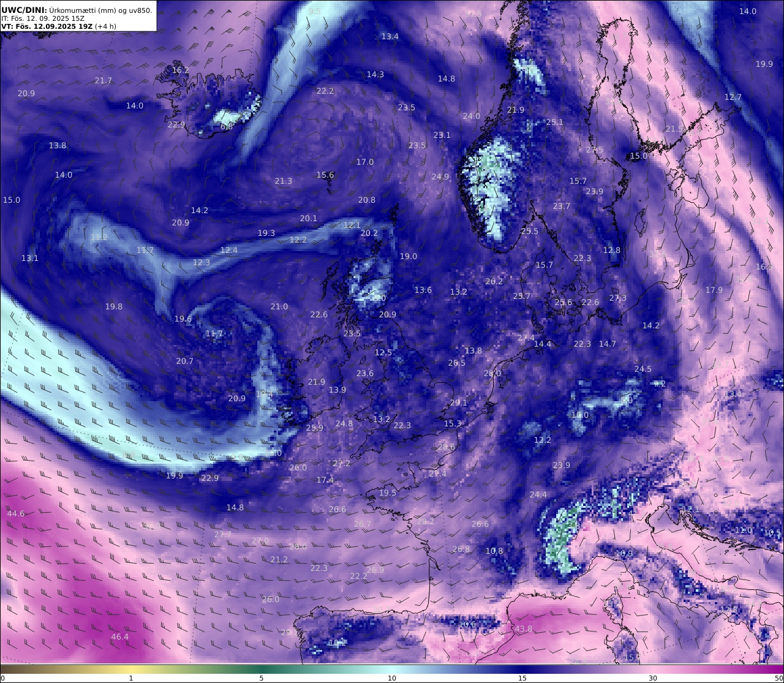Click the 10.6 value label
Screen dimensions: 784x683
pyautogui.click(x=467, y=625)
